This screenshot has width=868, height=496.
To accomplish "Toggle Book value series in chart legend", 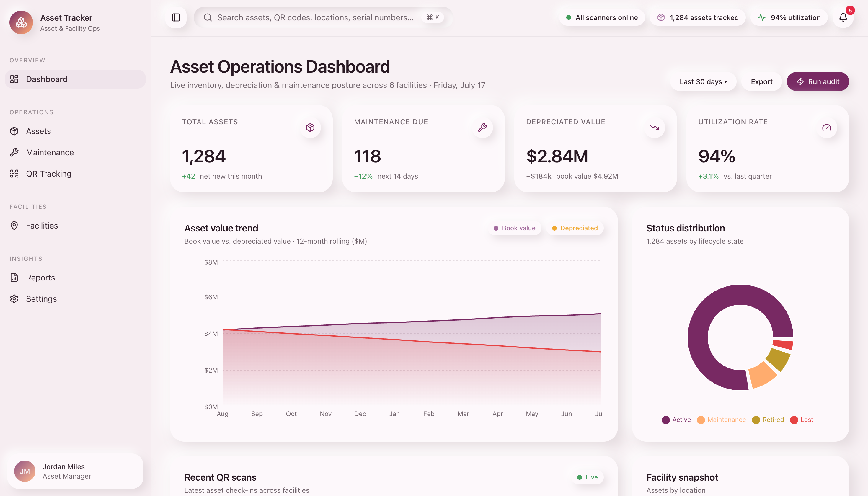I will [514, 228].
